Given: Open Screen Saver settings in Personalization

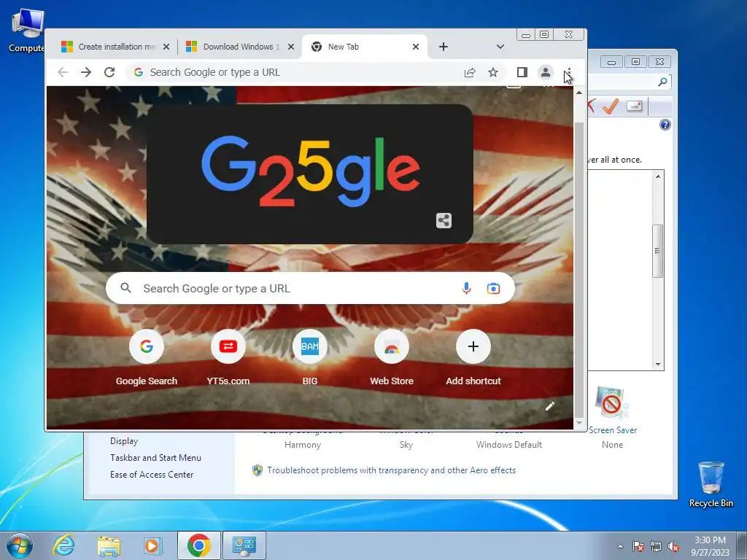Looking at the screenshot, I should pyautogui.click(x=612, y=416).
